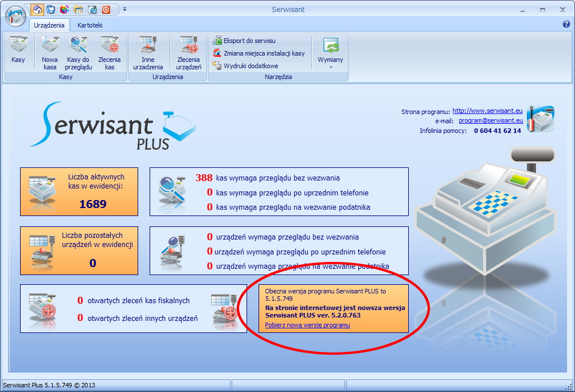Click the Pobierz nową wersję programu link
The height and width of the screenshot is (392, 575).
point(307,326)
